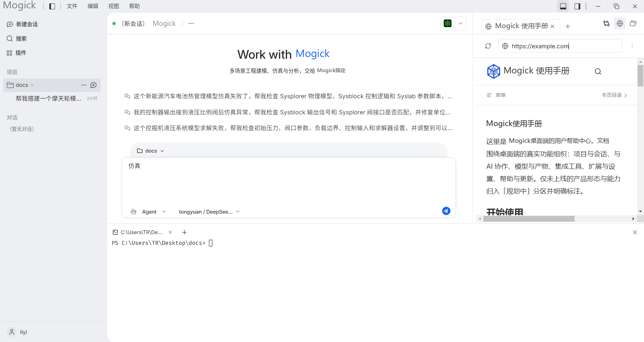Click the green app icon button
This screenshot has width=644, height=342.
[x=448, y=23]
